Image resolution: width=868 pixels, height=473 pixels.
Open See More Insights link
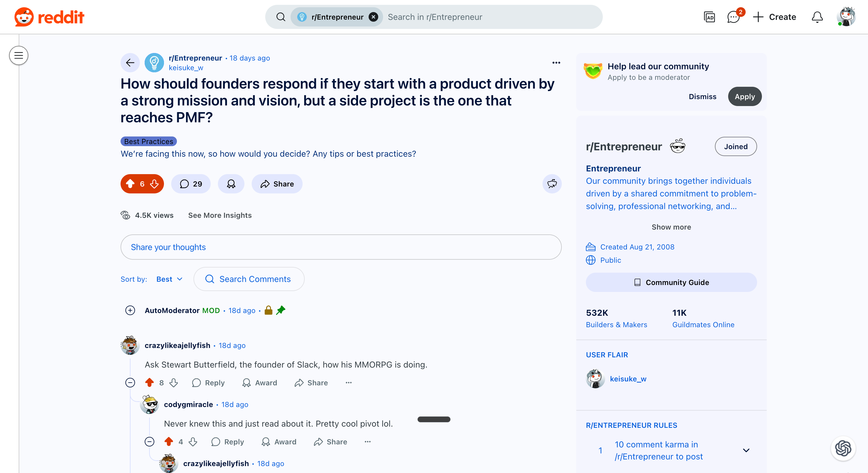tap(220, 215)
